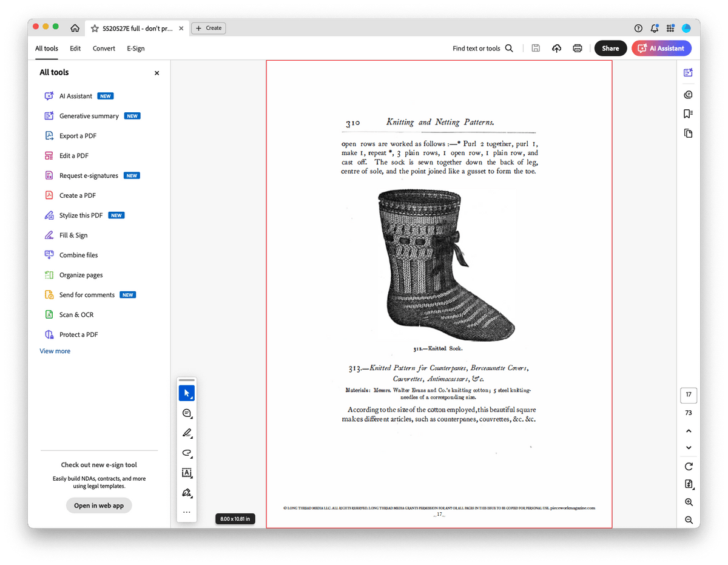Screen dimensions: 728x565
Task: Print the document using the printer icon
Action: pos(578,49)
